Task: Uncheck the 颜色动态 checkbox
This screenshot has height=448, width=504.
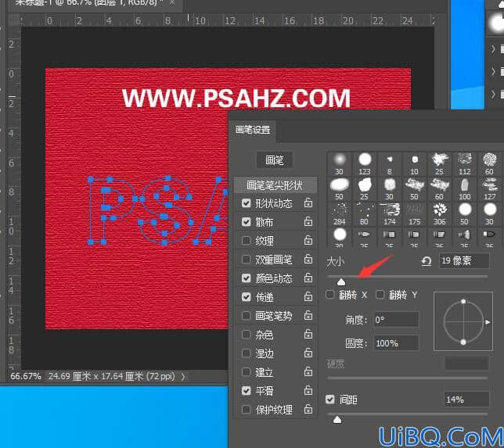Action: coord(247,278)
